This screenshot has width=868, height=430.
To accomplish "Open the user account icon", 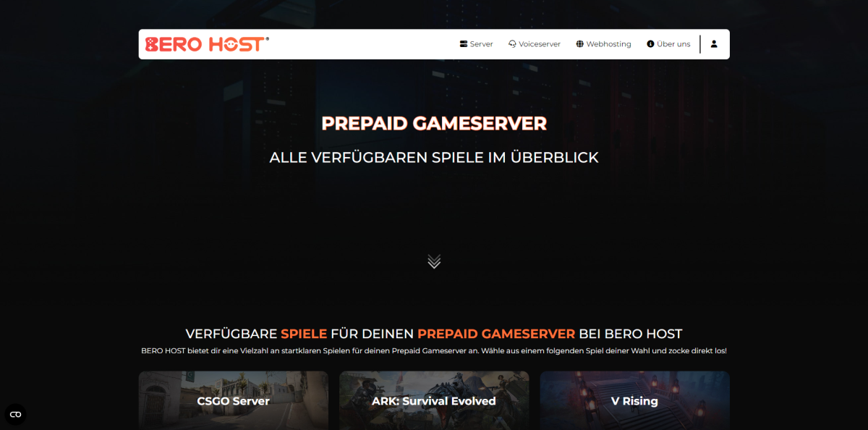I will [714, 44].
